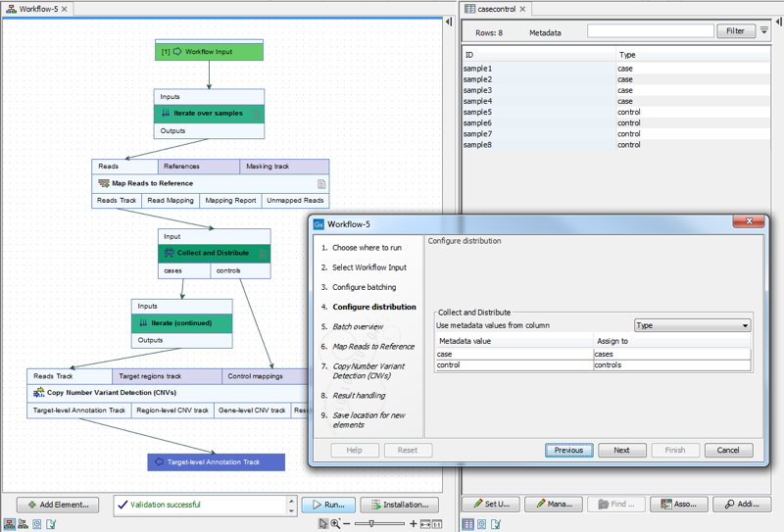Image resolution: width=784 pixels, height=532 pixels.
Task: Click Next in the Workflow-5 wizard
Action: click(621, 450)
